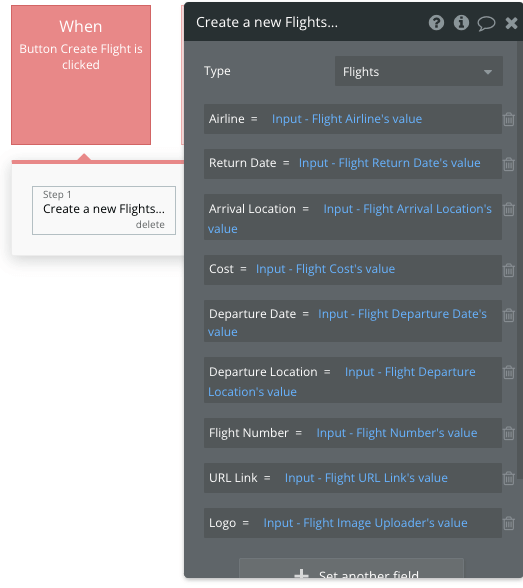Click the Cost field name
Viewport: 523px width, 588px height.
point(221,269)
